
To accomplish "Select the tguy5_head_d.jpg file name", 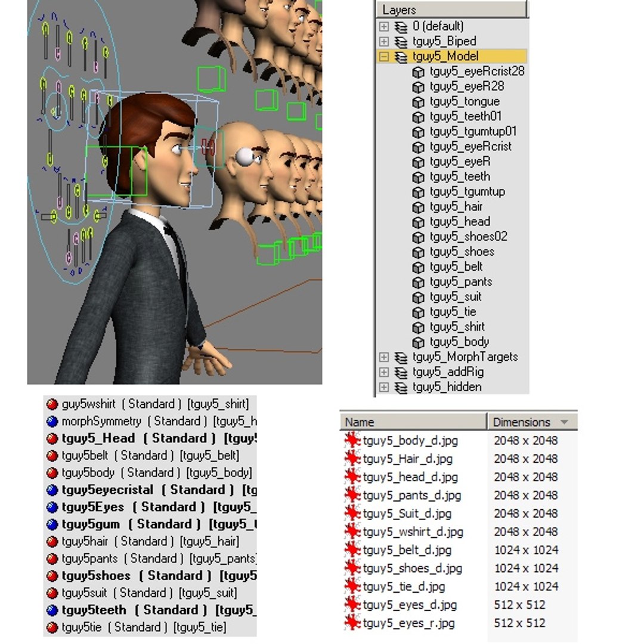I will pyautogui.click(x=410, y=477).
